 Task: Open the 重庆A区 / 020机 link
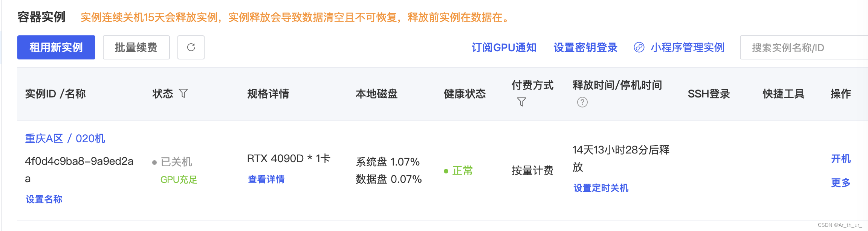point(65,139)
